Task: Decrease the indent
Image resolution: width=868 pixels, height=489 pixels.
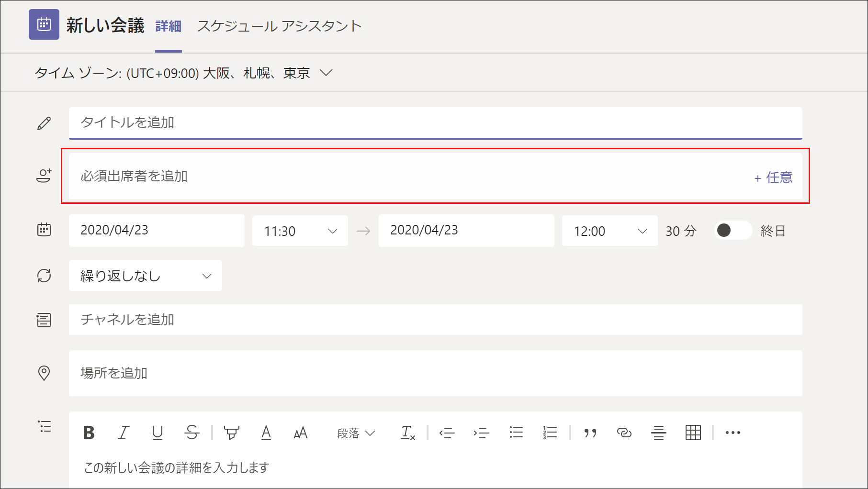Action: 447,433
